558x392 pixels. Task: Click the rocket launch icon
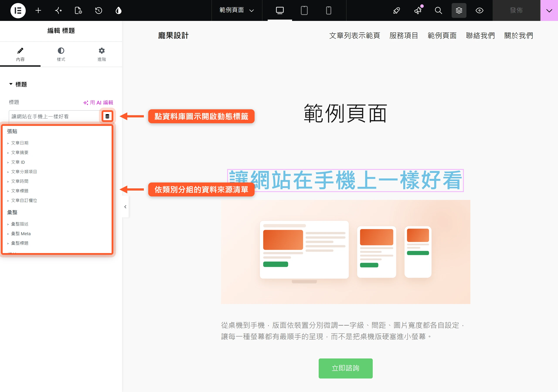click(x=397, y=10)
